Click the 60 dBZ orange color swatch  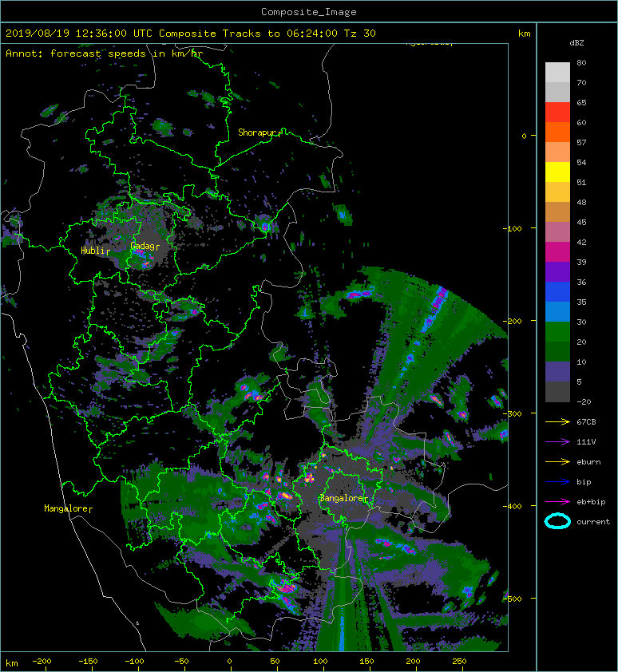(x=557, y=132)
